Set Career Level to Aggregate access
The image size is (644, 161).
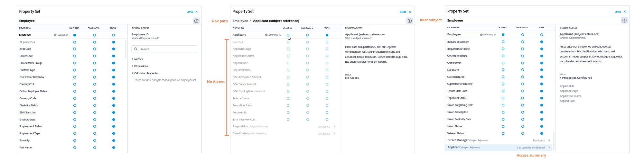pyautogui.click(x=95, y=56)
